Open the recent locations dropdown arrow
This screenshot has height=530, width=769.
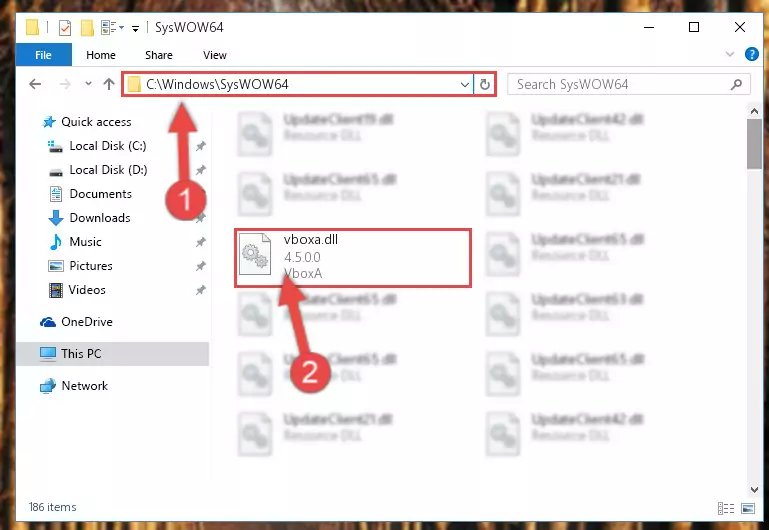click(x=88, y=84)
